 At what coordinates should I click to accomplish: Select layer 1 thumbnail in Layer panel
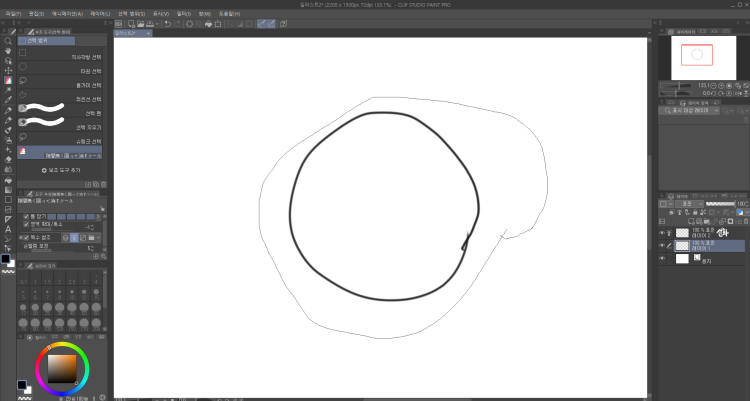point(682,246)
